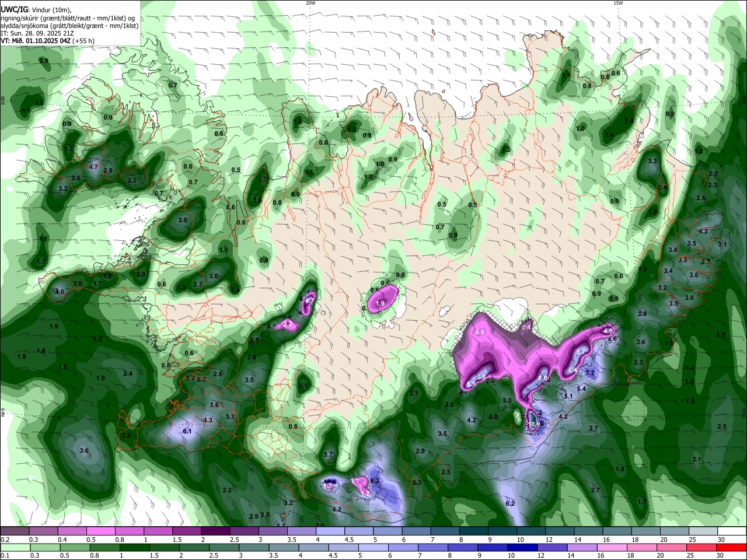Select the pale green 0.1–0.3 rain legend swatch
The image size is (747, 560).
[15, 547]
